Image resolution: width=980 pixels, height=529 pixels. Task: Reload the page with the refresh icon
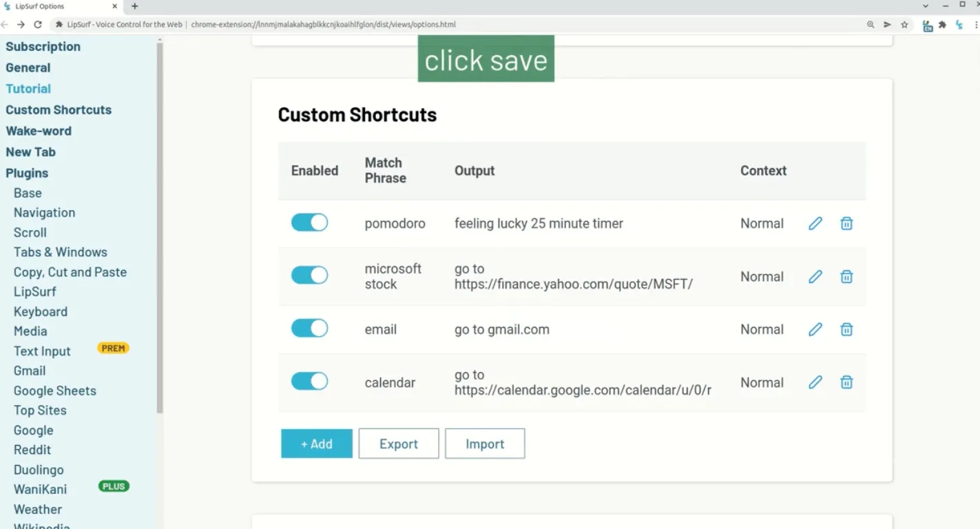tap(38, 24)
